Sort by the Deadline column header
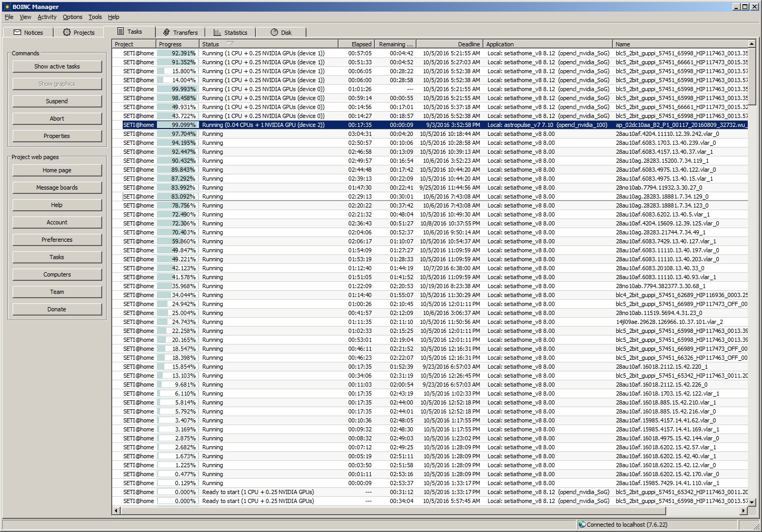This screenshot has height=532, width=762. click(450, 44)
